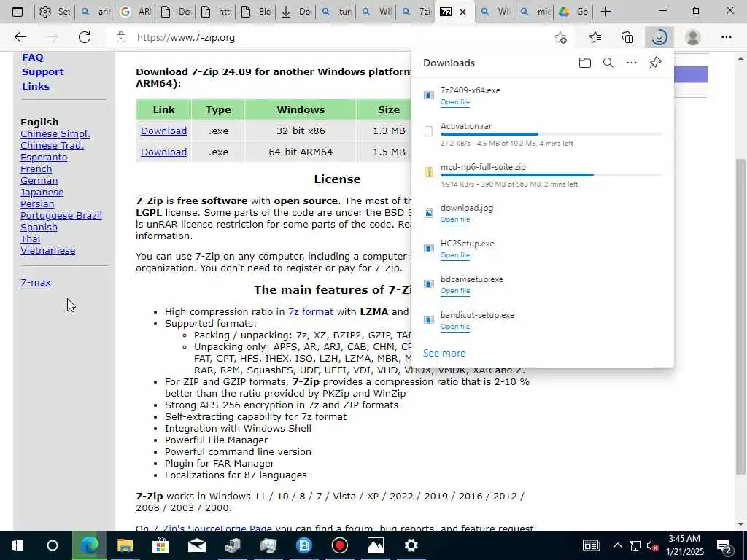
Task: Switch language to Vietnamese
Action: (47, 251)
